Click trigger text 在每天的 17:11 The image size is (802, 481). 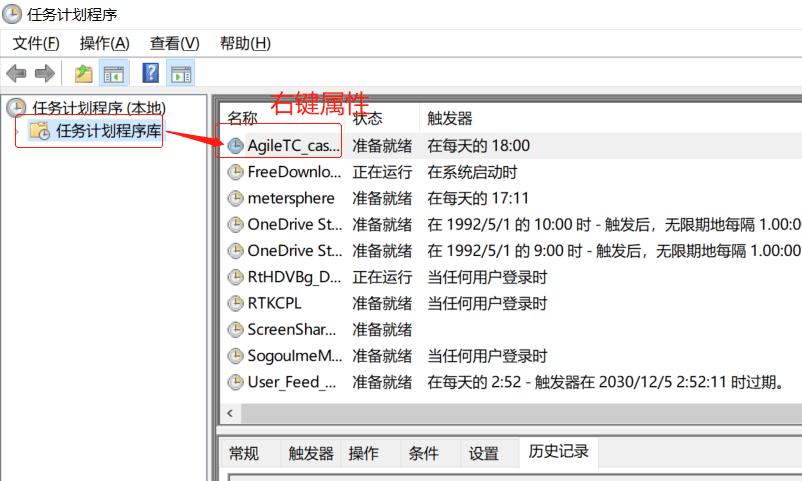pyautogui.click(x=478, y=198)
